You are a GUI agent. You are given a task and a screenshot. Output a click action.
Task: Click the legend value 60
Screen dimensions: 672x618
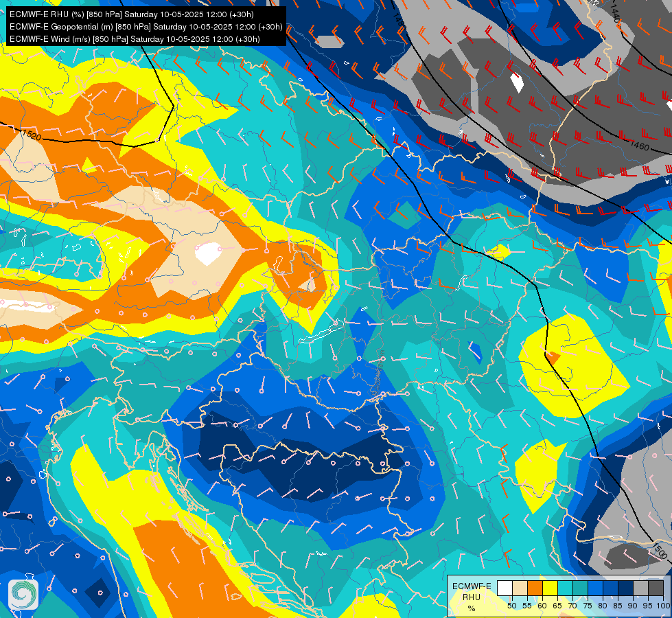coord(542,606)
